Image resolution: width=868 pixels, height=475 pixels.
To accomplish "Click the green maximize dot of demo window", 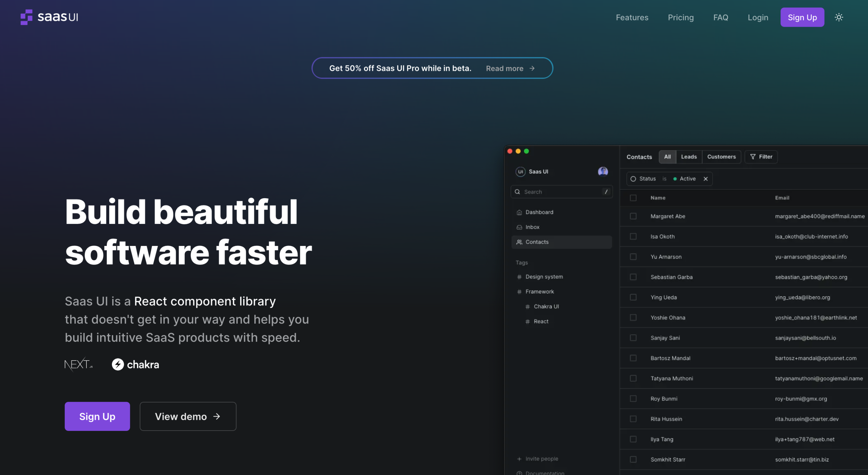I will (526, 151).
